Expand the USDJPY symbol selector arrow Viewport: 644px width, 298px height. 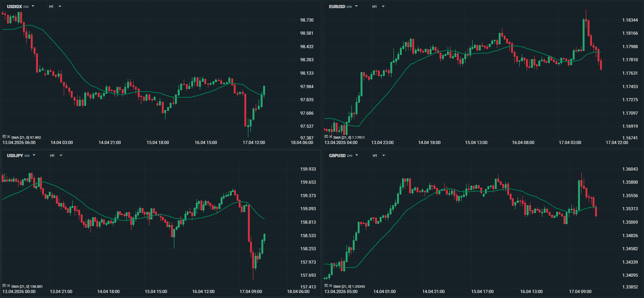(34, 155)
